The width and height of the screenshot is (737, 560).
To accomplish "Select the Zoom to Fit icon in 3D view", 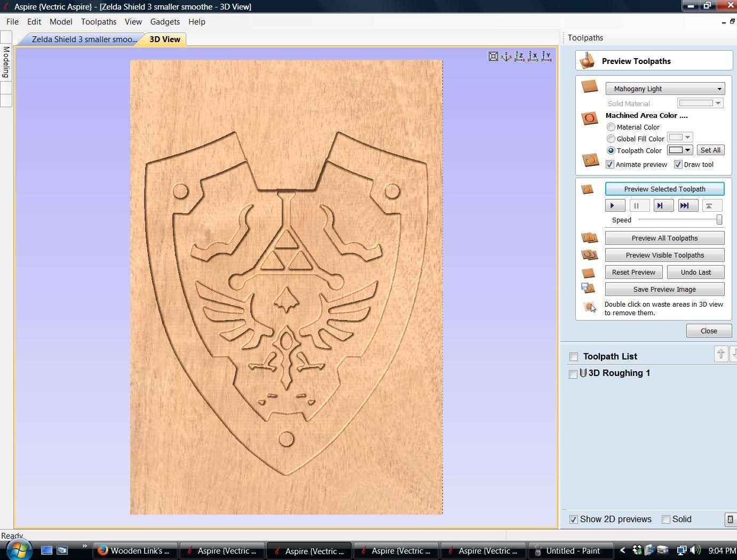I will (x=493, y=56).
